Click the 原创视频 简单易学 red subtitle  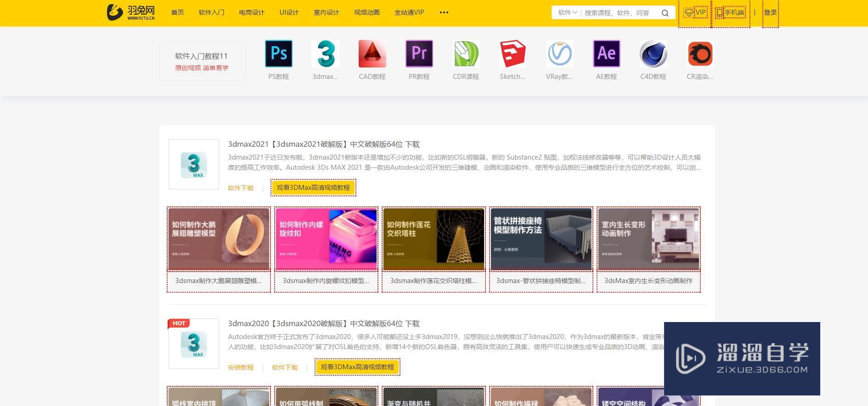pos(202,68)
